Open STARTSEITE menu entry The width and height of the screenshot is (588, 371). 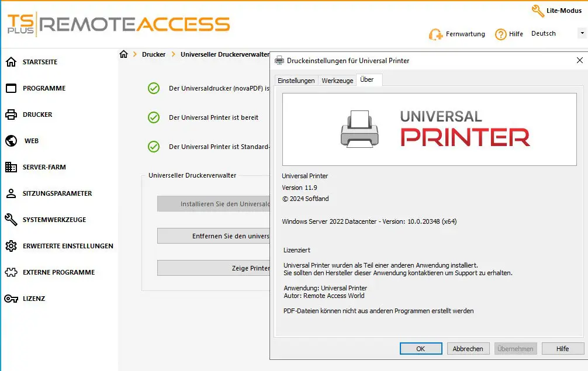40,62
